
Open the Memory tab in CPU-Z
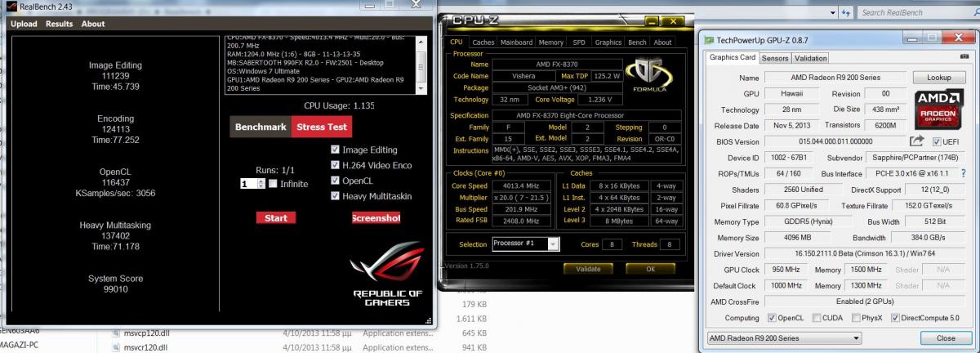[550, 42]
